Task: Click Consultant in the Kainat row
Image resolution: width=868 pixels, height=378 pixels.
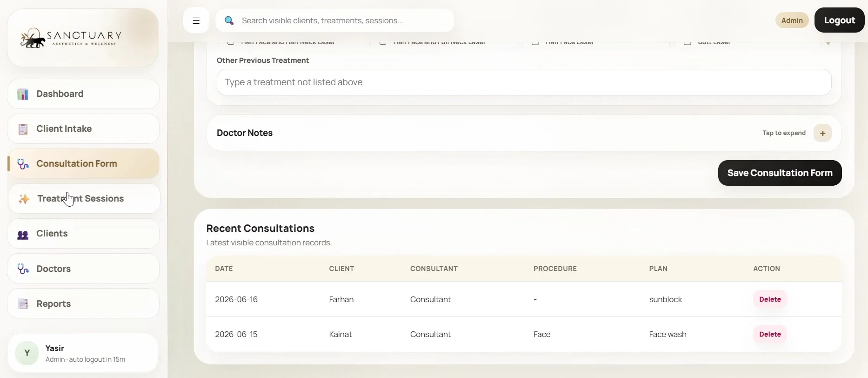Action: click(x=430, y=334)
